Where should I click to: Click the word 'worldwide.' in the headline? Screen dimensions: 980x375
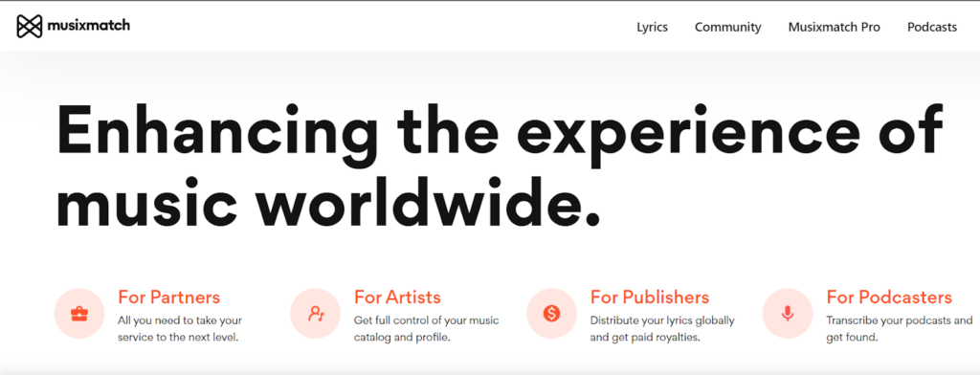click(425, 201)
